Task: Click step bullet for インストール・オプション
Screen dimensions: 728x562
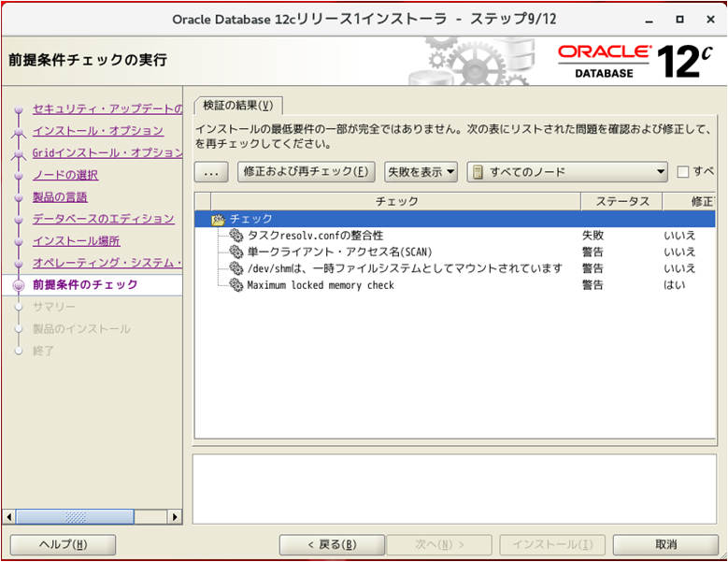Action: tap(19, 133)
